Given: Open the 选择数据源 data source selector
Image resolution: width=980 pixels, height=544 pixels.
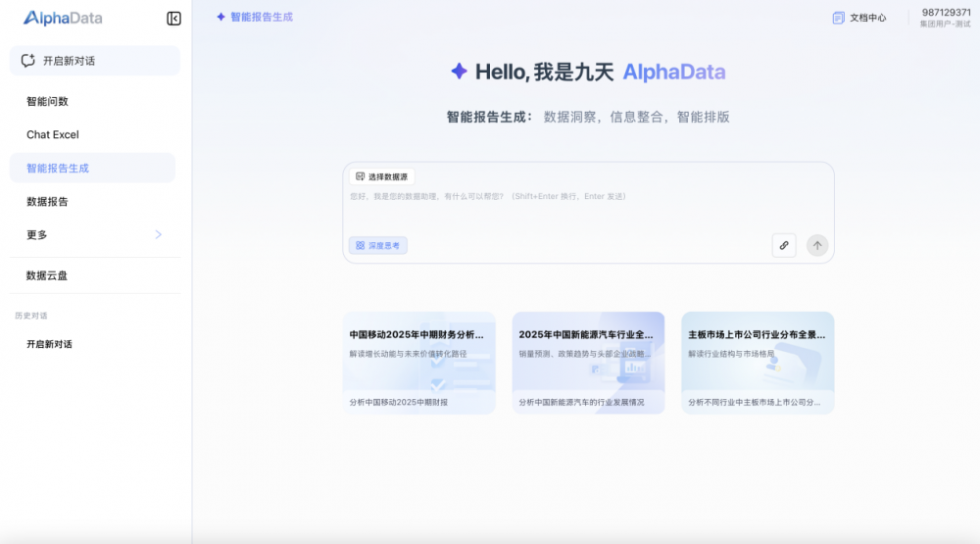Looking at the screenshot, I should 382,176.
